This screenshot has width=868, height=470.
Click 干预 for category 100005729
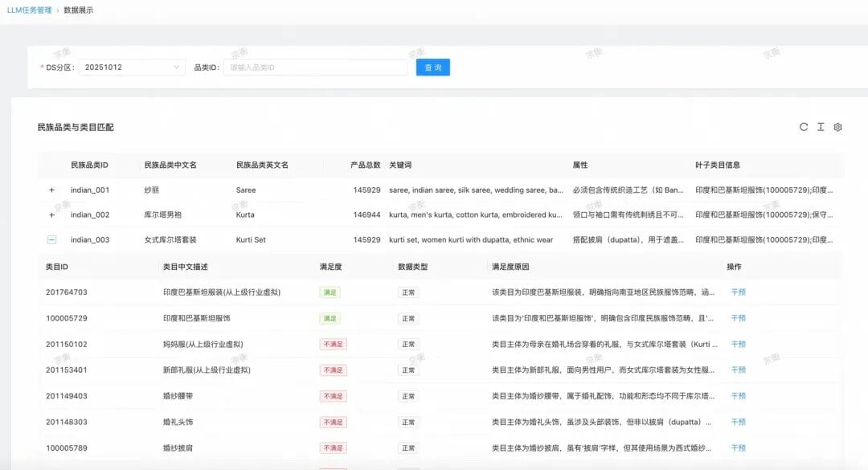(x=739, y=318)
